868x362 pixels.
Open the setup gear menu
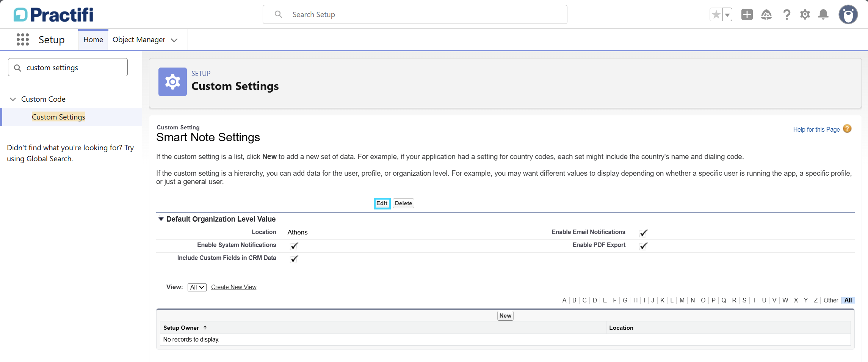(x=805, y=14)
